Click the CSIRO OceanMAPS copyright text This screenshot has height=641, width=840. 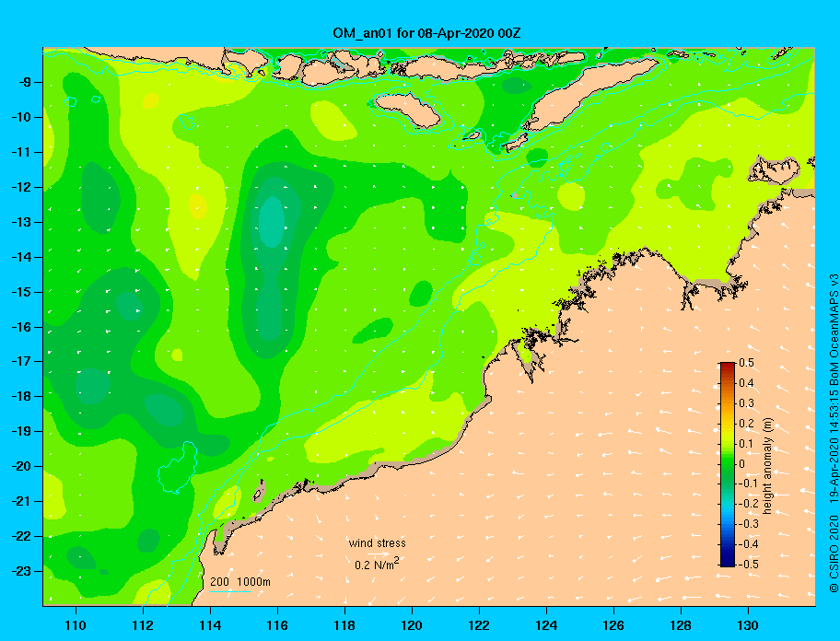pyautogui.click(x=833, y=433)
